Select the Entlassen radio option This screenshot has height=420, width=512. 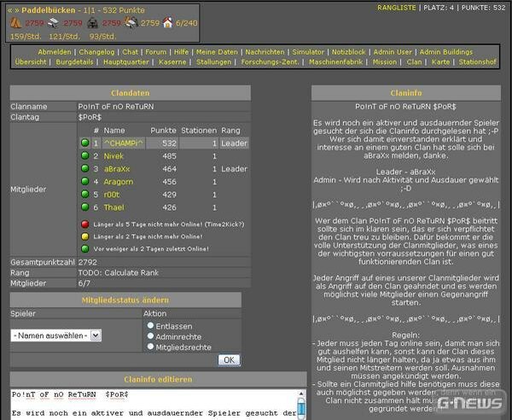(x=150, y=325)
